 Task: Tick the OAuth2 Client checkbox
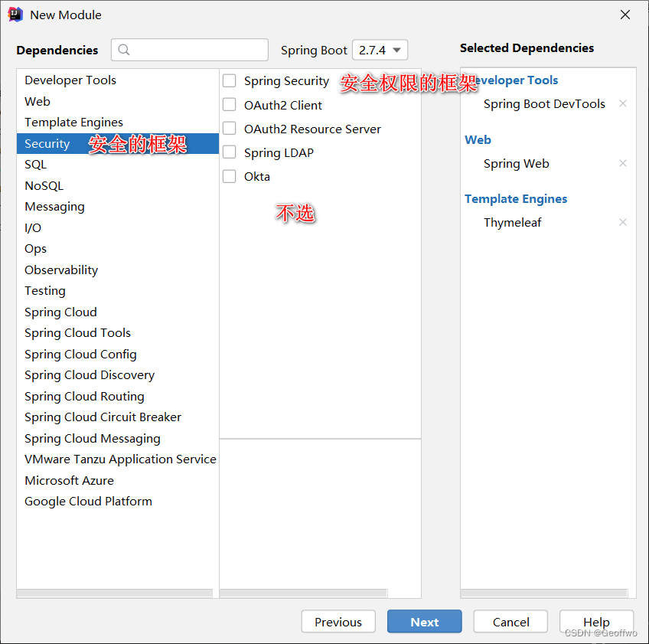[x=230, y=105]
